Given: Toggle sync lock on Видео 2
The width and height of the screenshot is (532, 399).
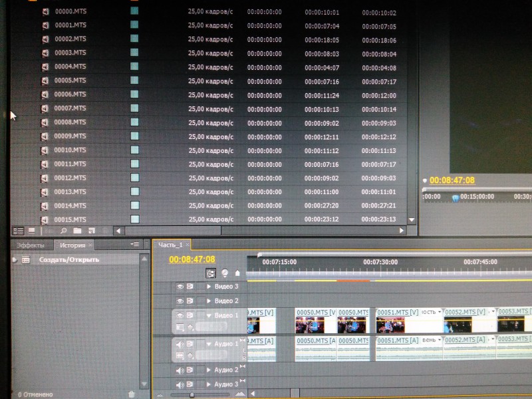Looking at the screenshot, I should coord(190,301).
